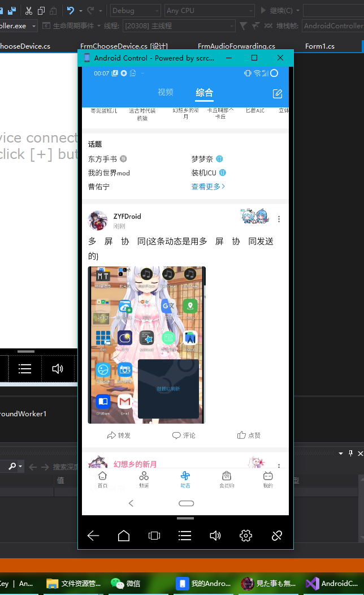Switch to FrmChooseDevice.cs [设计] tab
This screenshot has height=595, width=364.
pyautogui.click(x=124, y=46)
